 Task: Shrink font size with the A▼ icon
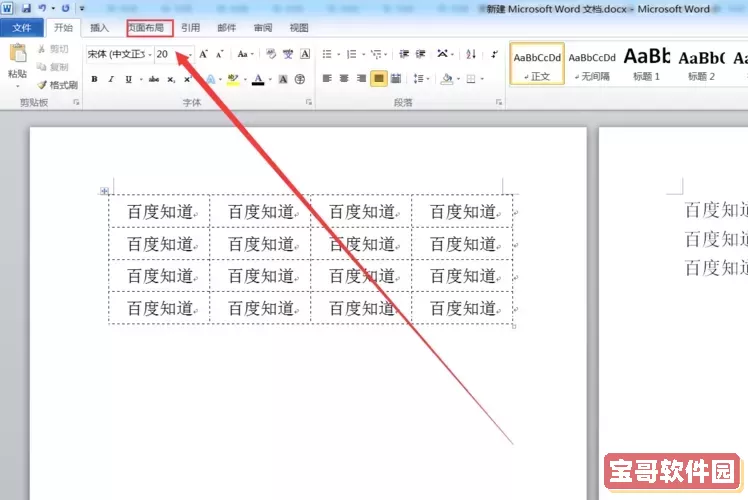tap(219, 54)
